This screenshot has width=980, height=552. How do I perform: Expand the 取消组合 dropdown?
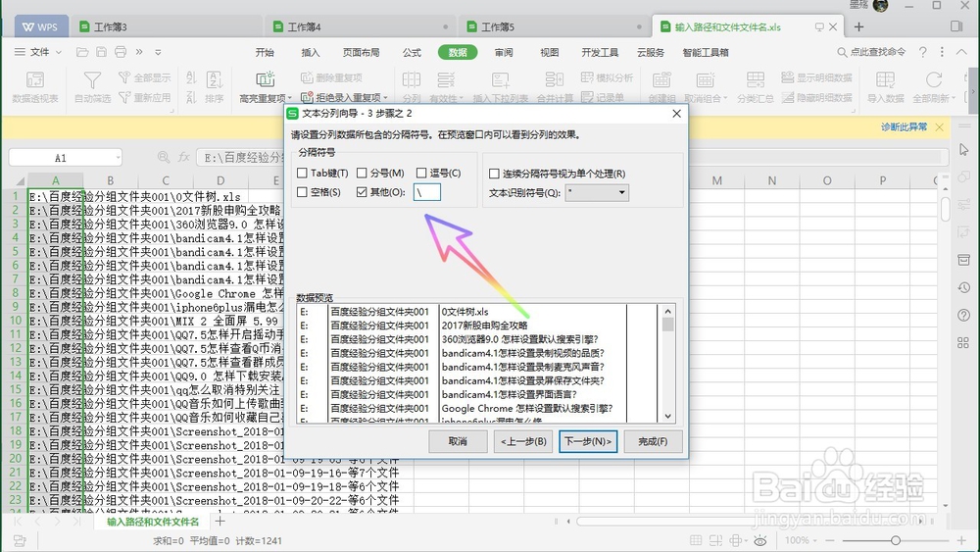pos(725,99)
